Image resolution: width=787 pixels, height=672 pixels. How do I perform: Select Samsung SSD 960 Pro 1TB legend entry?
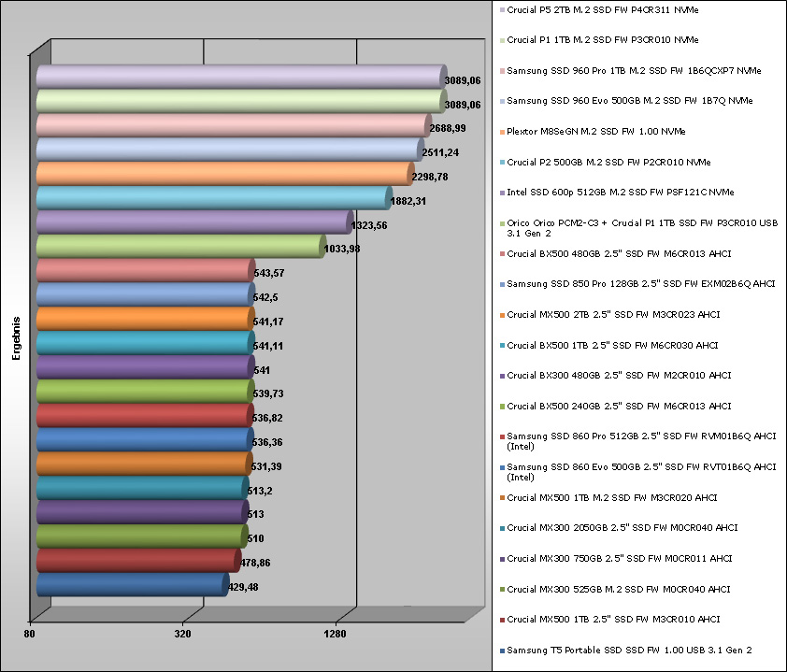tap(634, 71)
